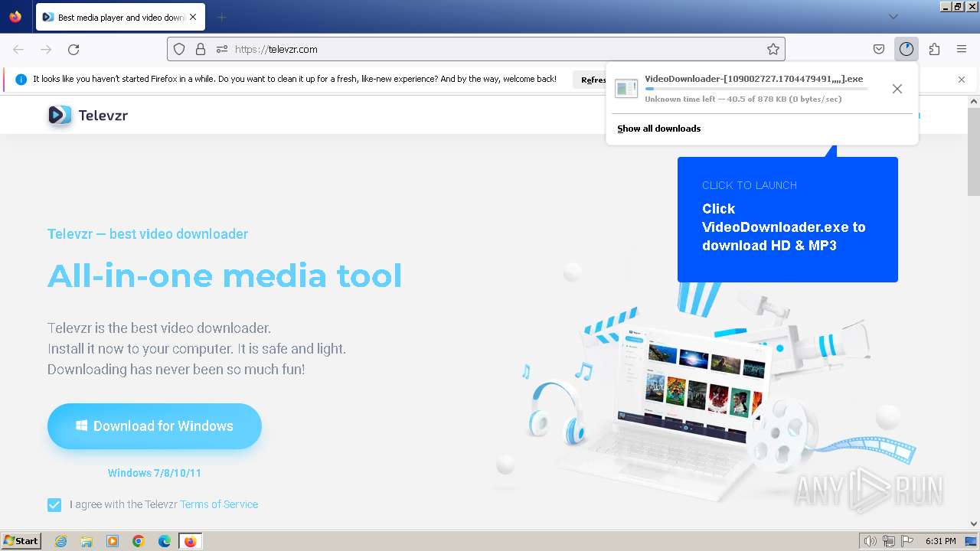Image resolution: width=980 pixels, height=551 pixels.
Task: Uncheck the agree with Terms checkbox
Action: [x=54, y=504]
